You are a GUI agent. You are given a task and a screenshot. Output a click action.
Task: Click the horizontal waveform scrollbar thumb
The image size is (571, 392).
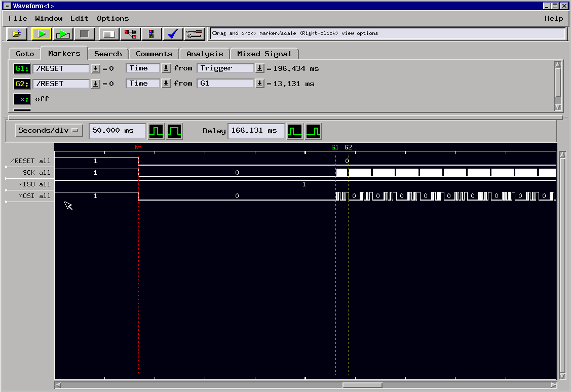point(362,385)
